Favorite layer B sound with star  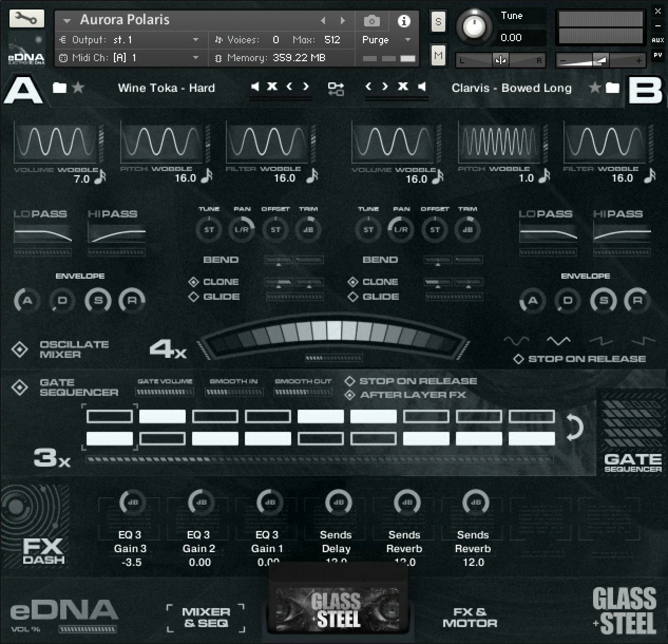[x=595, y=87]
